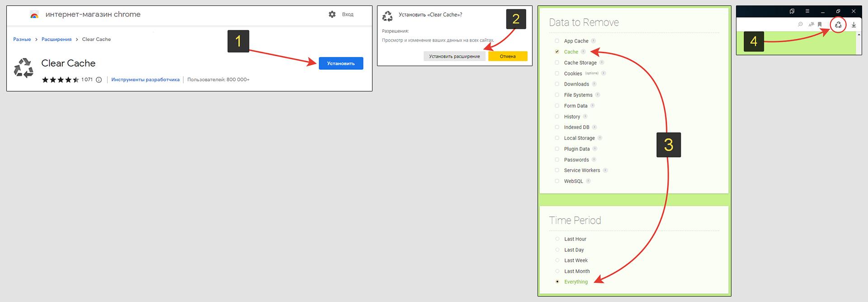Click info icon next to Indexed DB
868x302 pixels.
click(594, 127)
